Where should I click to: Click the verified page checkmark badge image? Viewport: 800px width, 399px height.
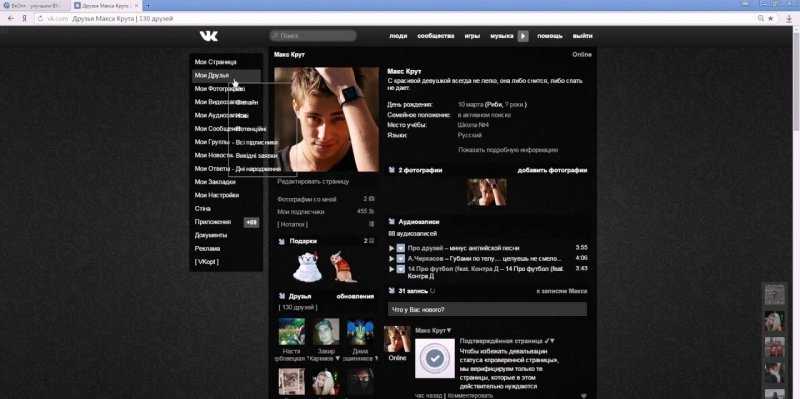[434, 359]
